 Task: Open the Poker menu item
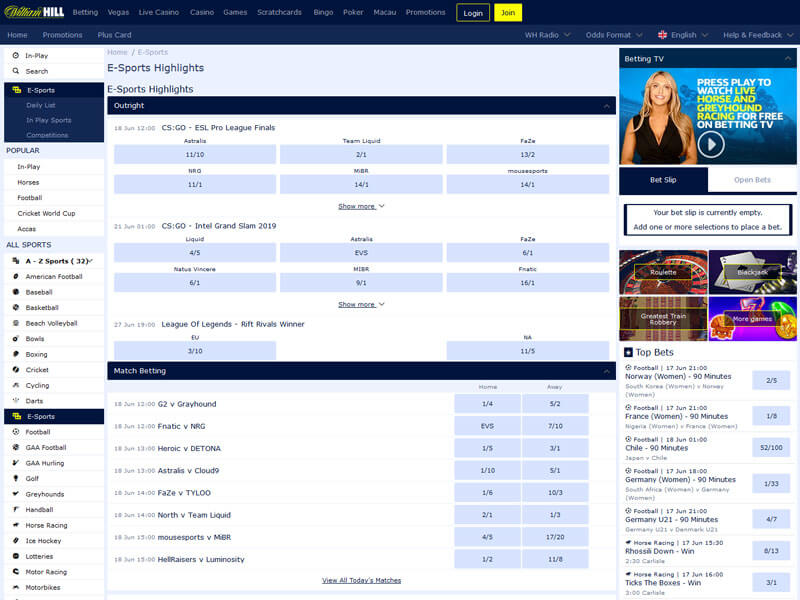coord(353,12)
